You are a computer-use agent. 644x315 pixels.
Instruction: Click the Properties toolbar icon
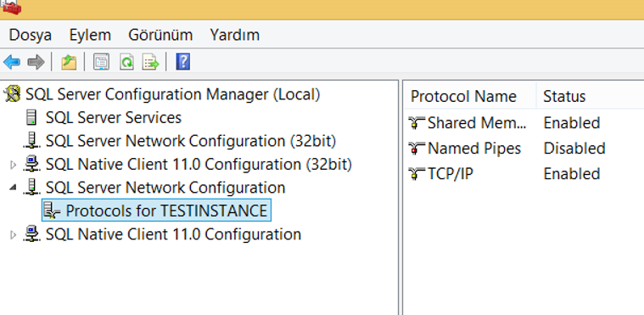pos(101,63)
